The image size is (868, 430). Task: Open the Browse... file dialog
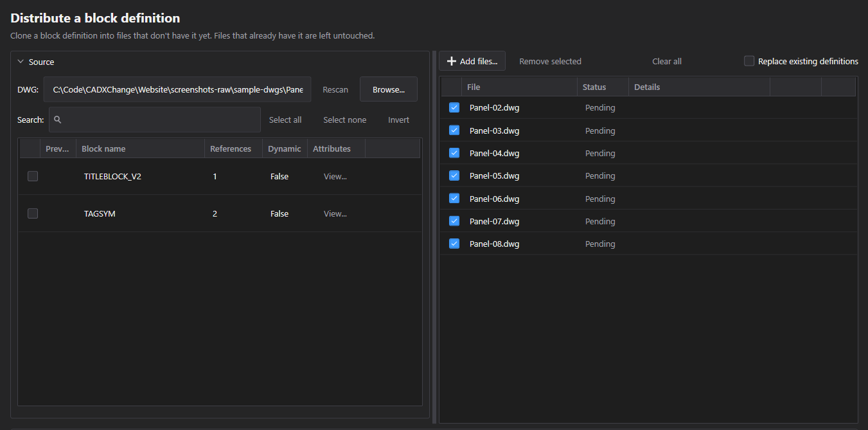pyautogui.click(x=389, y=89)
